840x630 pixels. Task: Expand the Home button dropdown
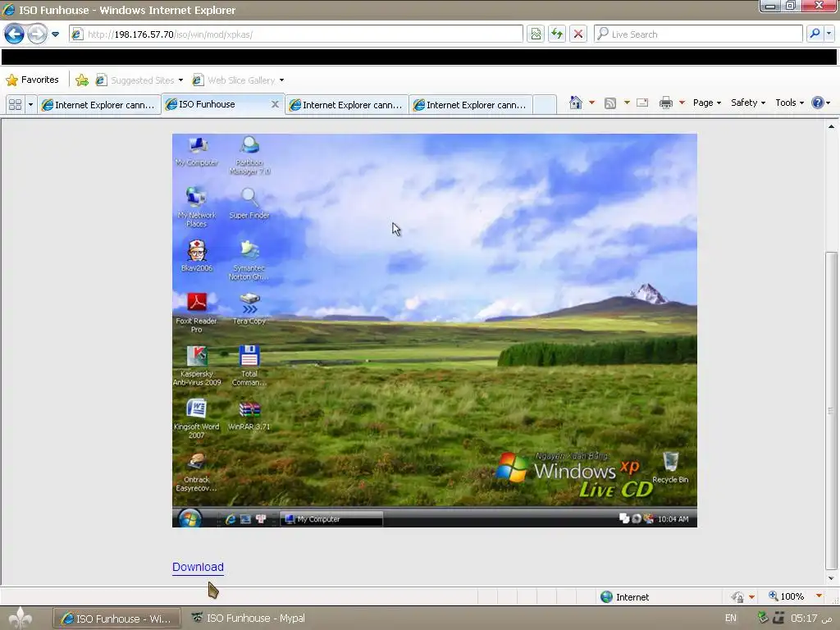click(592, 103)
